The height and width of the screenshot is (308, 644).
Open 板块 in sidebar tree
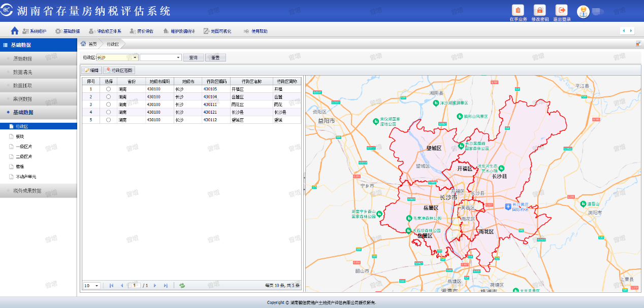[x=20, y=136]
